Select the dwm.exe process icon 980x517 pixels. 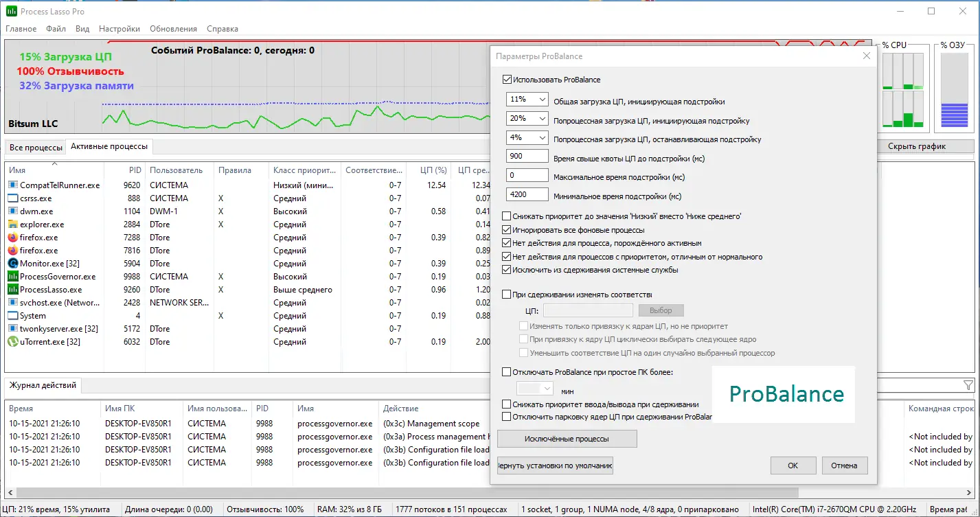(x=13, y=211)
